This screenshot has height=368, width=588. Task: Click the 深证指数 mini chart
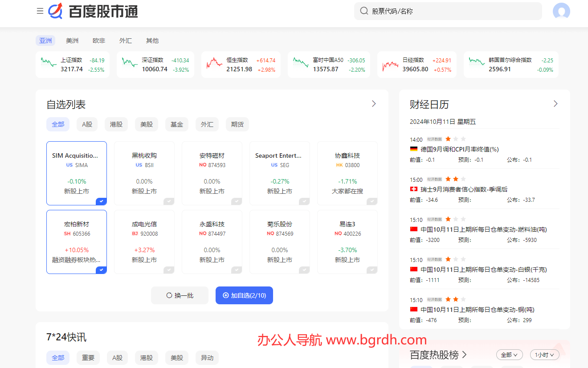click(130, 63)
